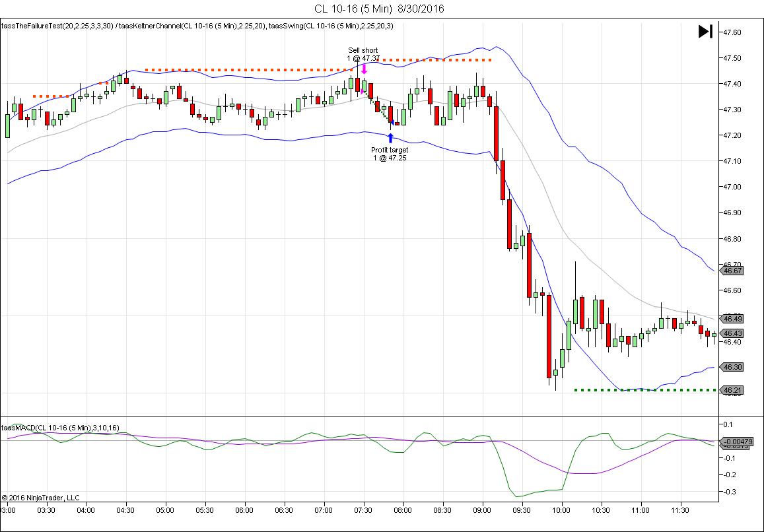
Task: Click the 'Sell short 1 @ 47.37' annotation
Action: (363, 54)
